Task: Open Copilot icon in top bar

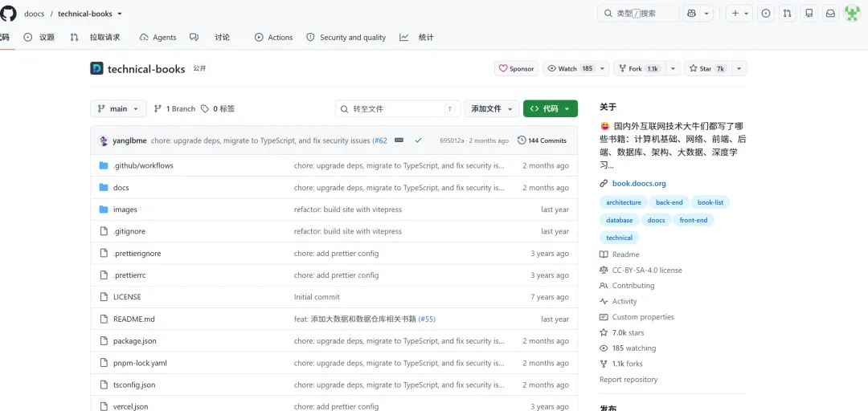Action: (691, 14)
